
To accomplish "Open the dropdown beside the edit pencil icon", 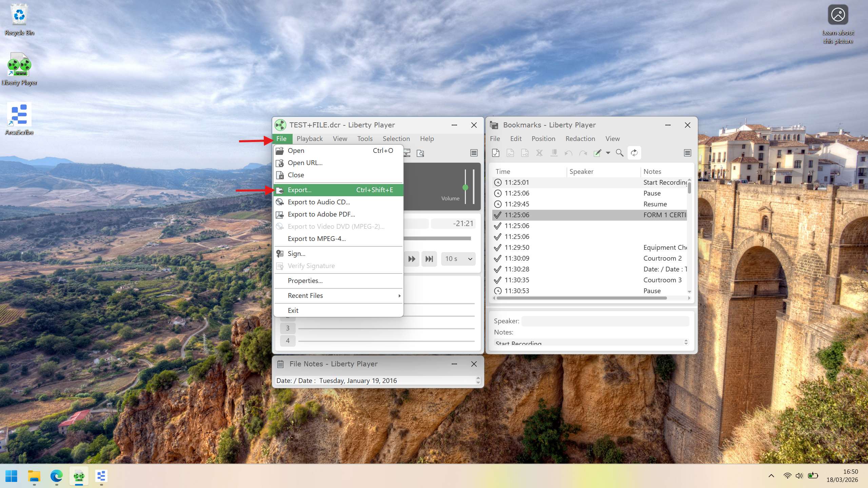I will (607, 153).
